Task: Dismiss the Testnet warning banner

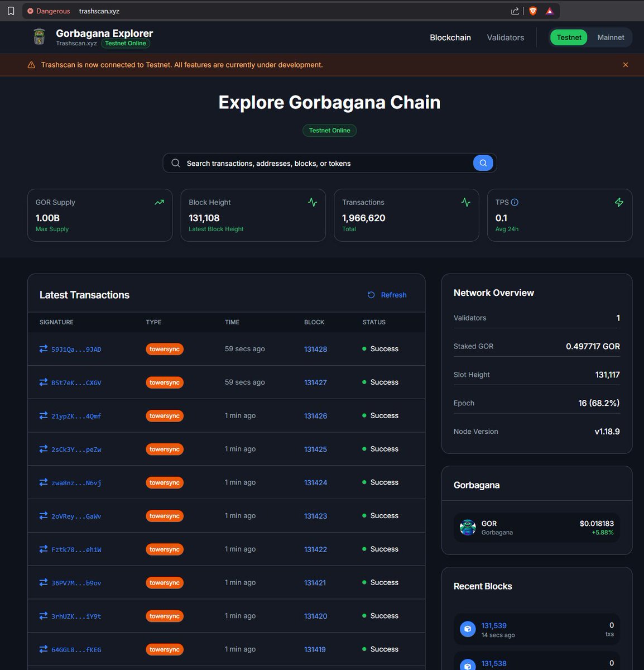Action: (626, 65)
